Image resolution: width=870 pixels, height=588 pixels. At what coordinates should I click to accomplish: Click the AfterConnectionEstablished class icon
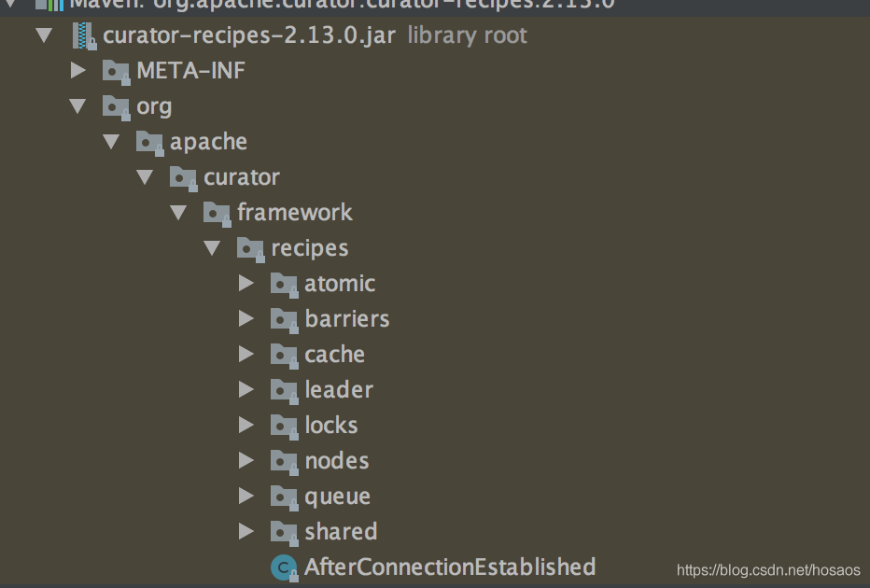tap(283, 567)
